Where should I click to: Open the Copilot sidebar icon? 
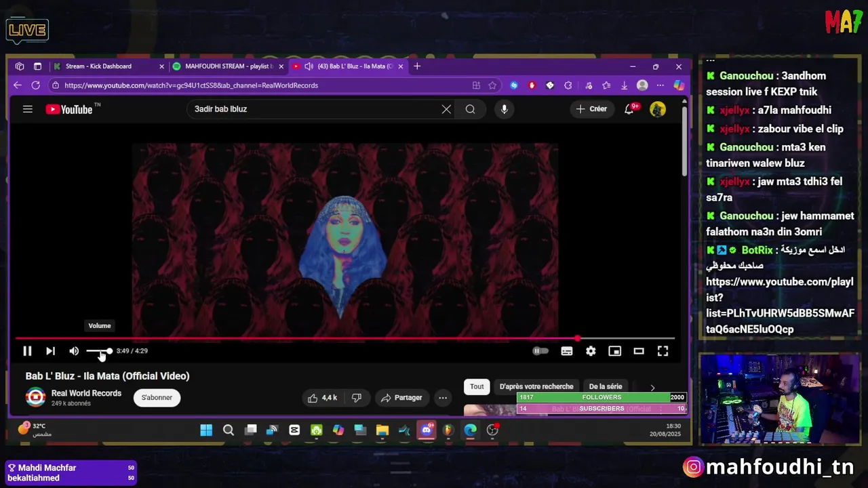[679, 85]
